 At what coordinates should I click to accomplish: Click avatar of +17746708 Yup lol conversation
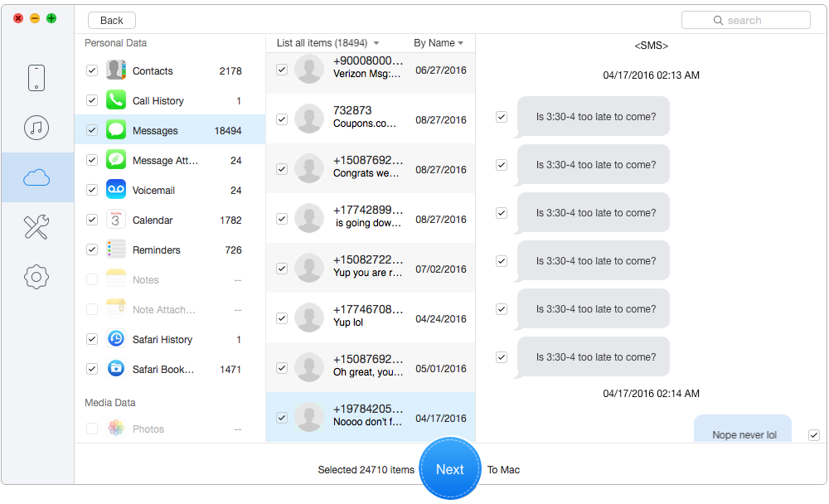tap(308, 317)
